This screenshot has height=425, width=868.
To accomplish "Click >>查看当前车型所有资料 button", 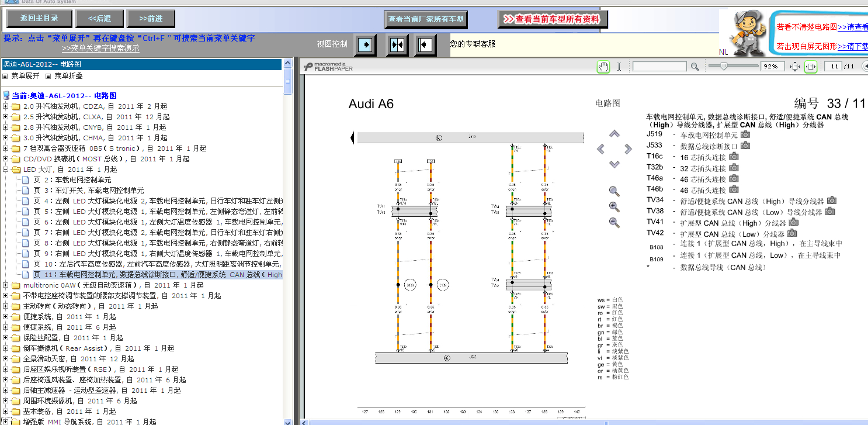I will (553, 19).
